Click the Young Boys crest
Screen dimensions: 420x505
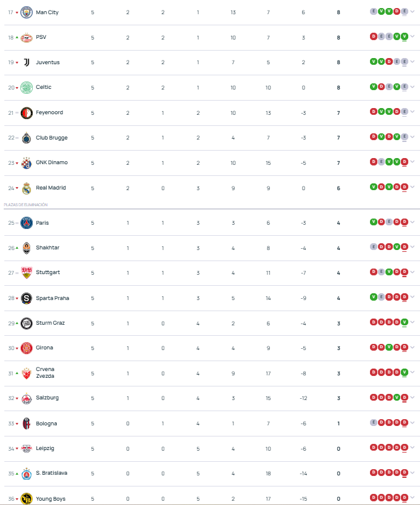pyautogui.click(x=27, y=499)
